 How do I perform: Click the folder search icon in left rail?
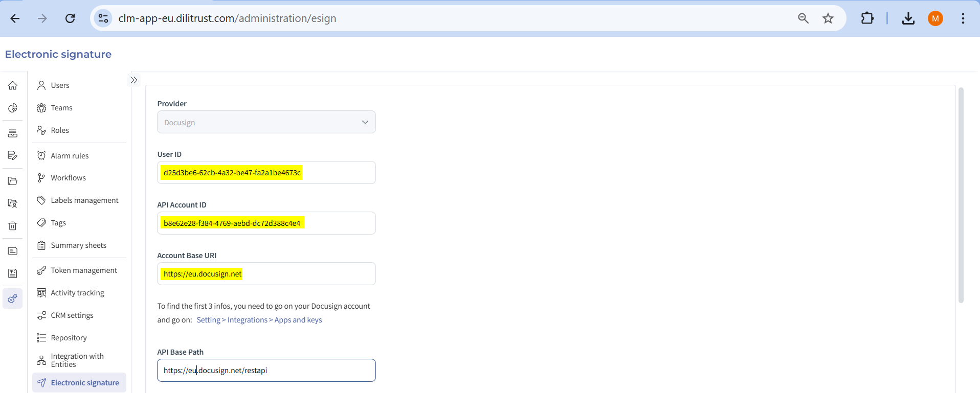tap(13, 203)
